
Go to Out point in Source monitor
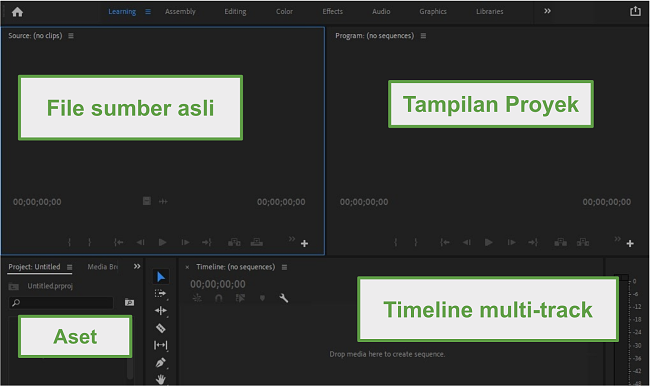[206, 242]
